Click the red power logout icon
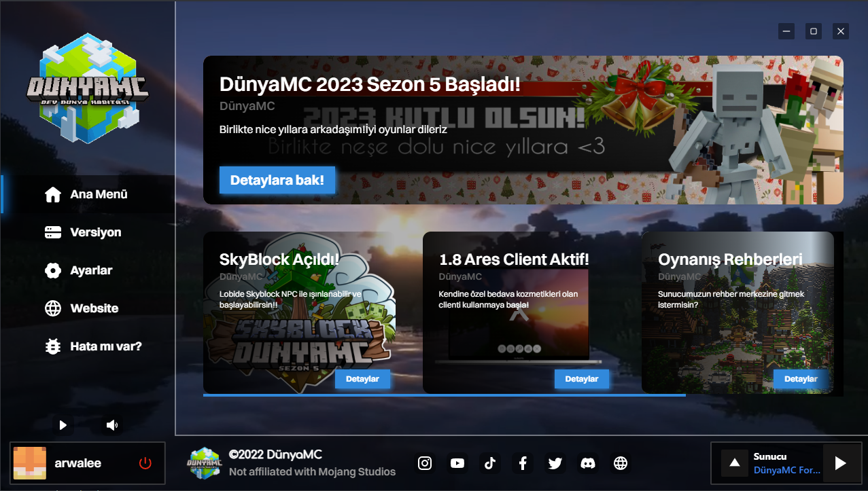 [145, 463]
